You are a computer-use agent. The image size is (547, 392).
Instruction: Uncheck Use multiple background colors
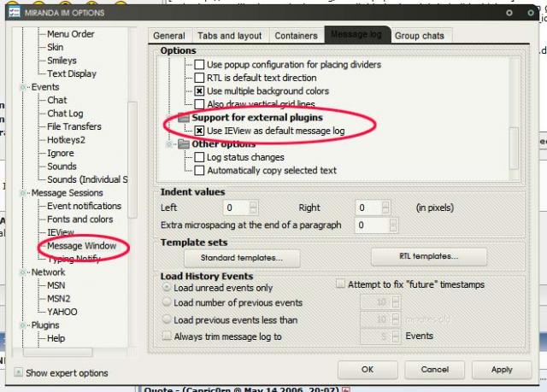[x=199, y=91]
